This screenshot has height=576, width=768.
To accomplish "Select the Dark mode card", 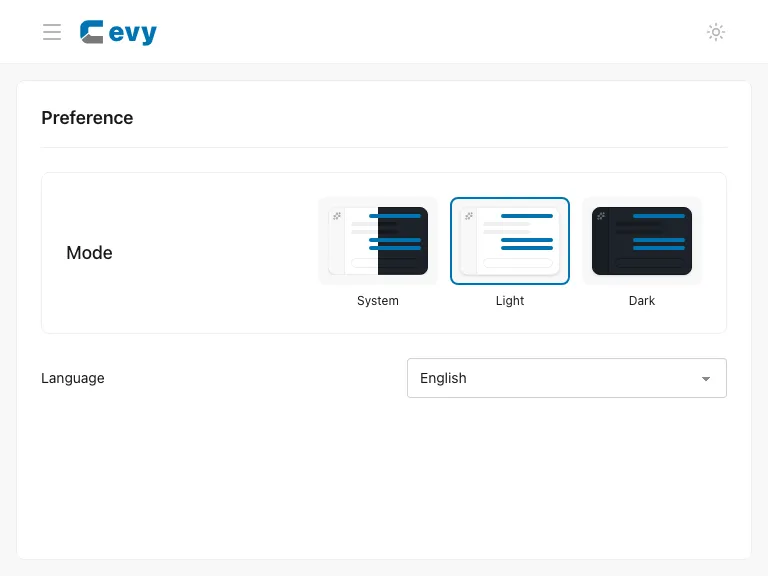I will (642, 241).
